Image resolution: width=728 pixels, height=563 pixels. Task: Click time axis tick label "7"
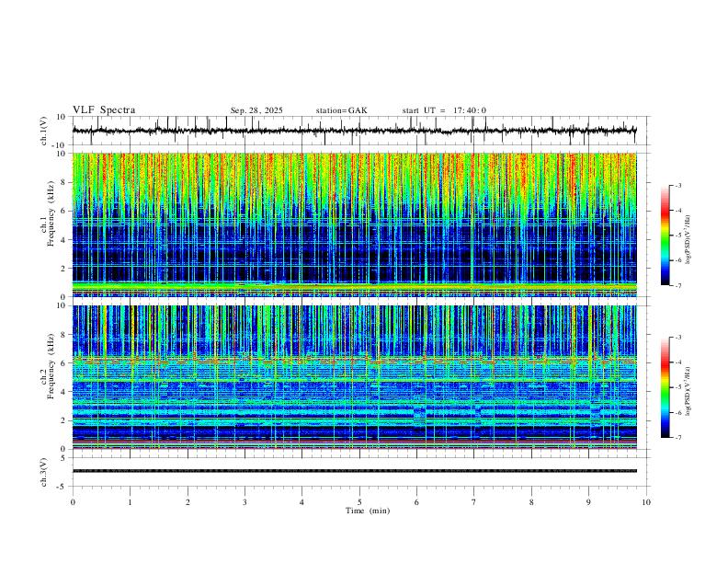point(474,502)
